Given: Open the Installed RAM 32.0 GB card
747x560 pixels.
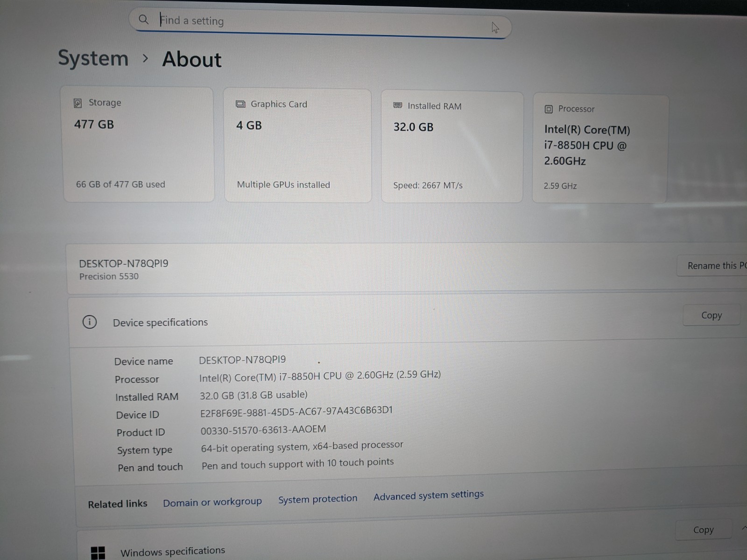Looking at the screenshot, I should (452, 147).
